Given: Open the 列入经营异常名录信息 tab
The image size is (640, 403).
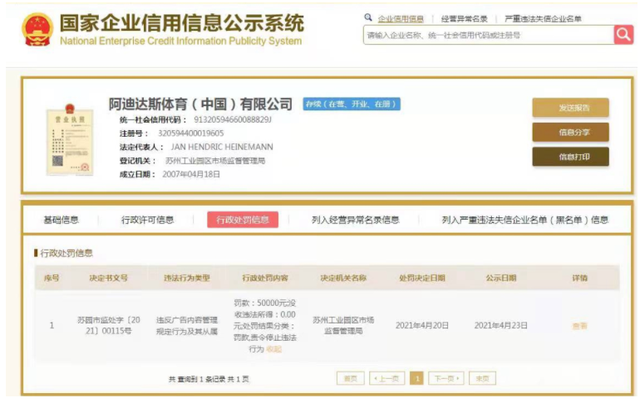Looking at the screenshot, I should [x=355, y=220].
